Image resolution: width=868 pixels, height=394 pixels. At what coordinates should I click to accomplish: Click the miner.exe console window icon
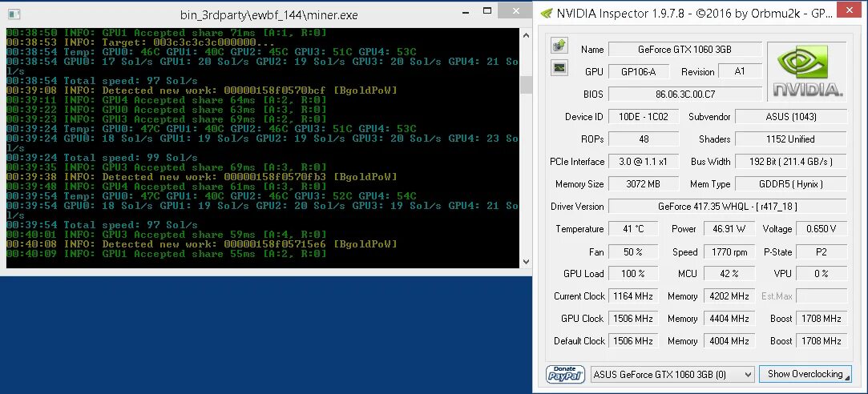click(x=14, y=14)
